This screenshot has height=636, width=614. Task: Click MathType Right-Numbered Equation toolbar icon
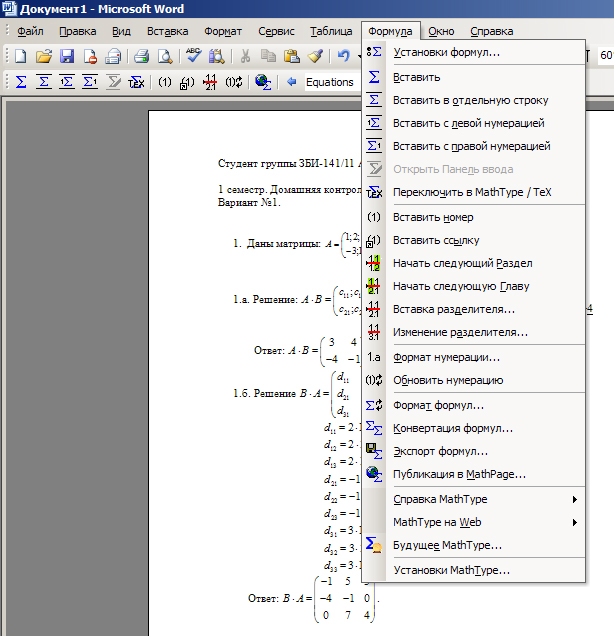coord(90,82)
